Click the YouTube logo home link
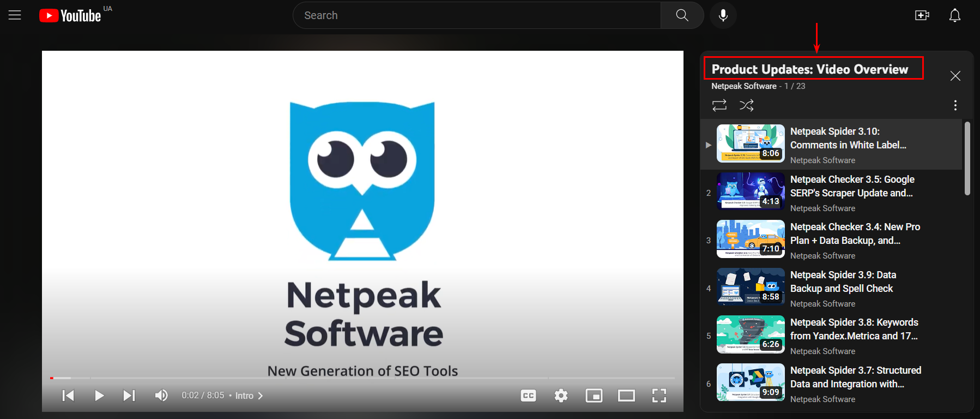This screenshot has width=980, height=419. 70,15
